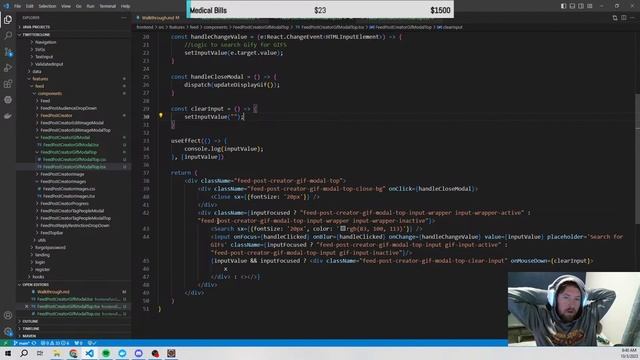Viewport: 640px width, 360px height.
Task: Open Windows taskbar search
Action: click(x=24, y=353)
